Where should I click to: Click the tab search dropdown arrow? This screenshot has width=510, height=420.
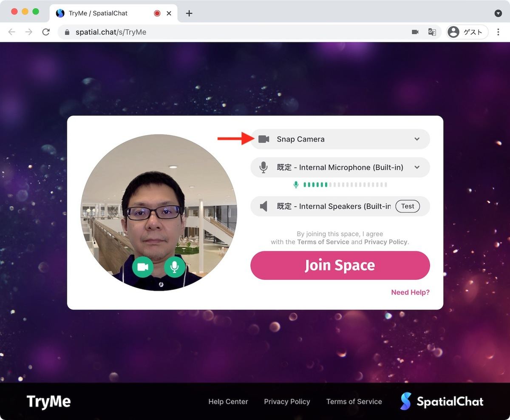pos(499,13)
